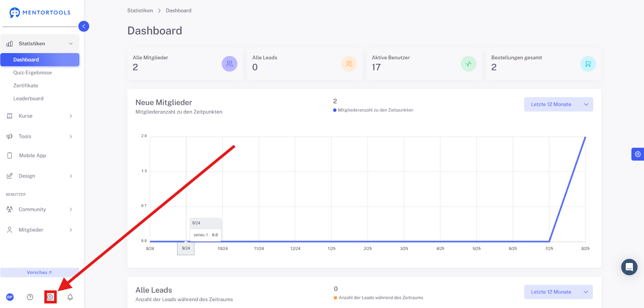The width and height of the screenshot is (644, 308).
Task: Click the Aktive Benutzer activity icon
Action: click(469, 64)
